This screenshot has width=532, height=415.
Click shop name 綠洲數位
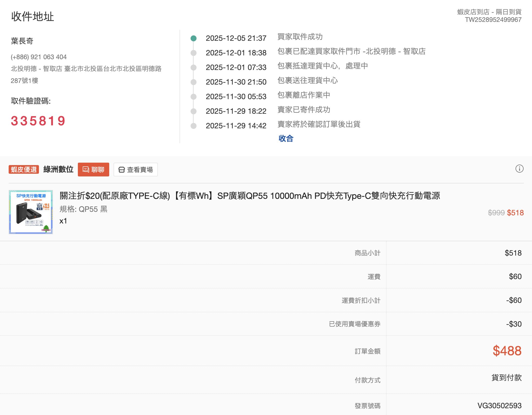coord(58,169)
